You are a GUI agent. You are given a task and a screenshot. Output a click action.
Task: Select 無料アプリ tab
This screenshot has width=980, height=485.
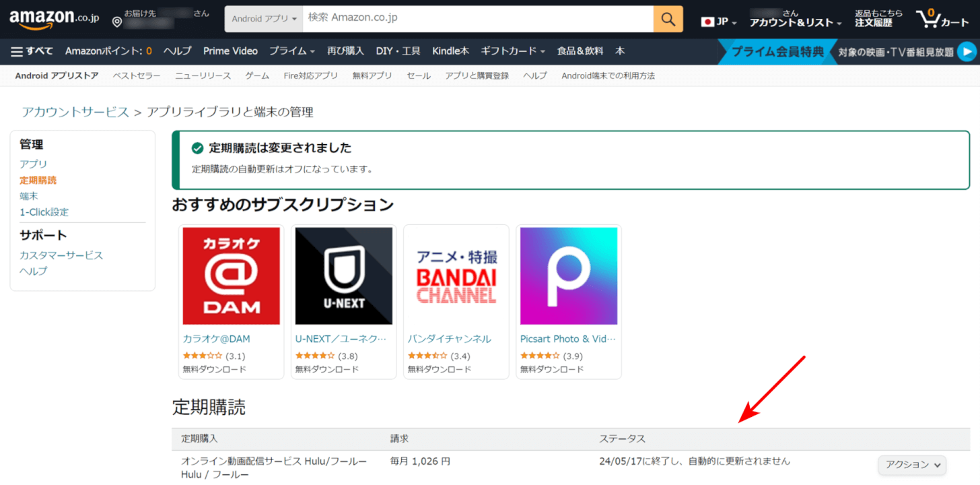(372, 75)
